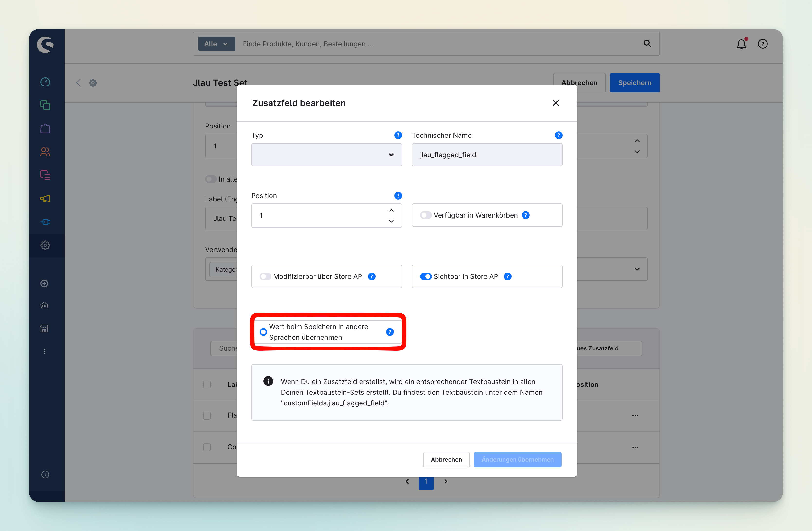Select page 1 in the pagination

(x=426, y=483)
